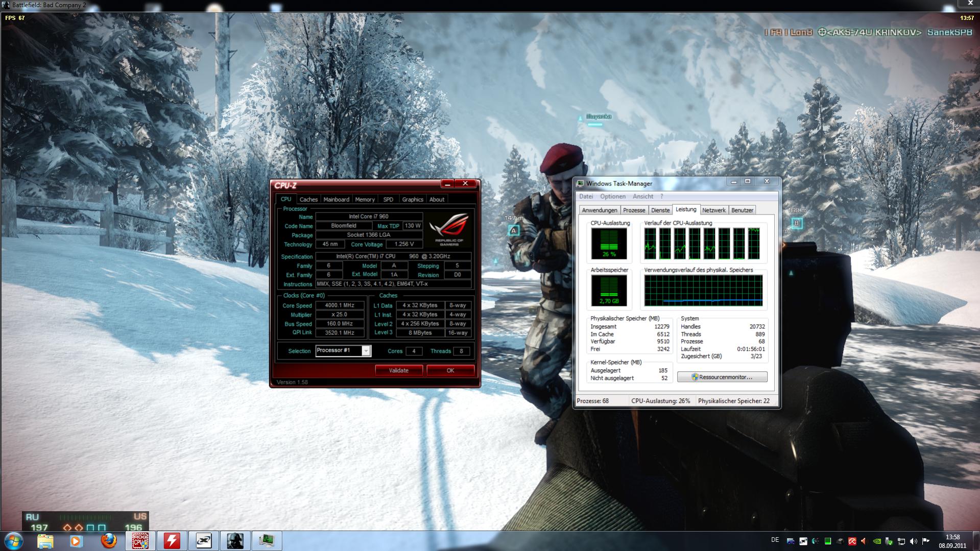Launch the Ressourcenmonitor button

tap(722, 377)
